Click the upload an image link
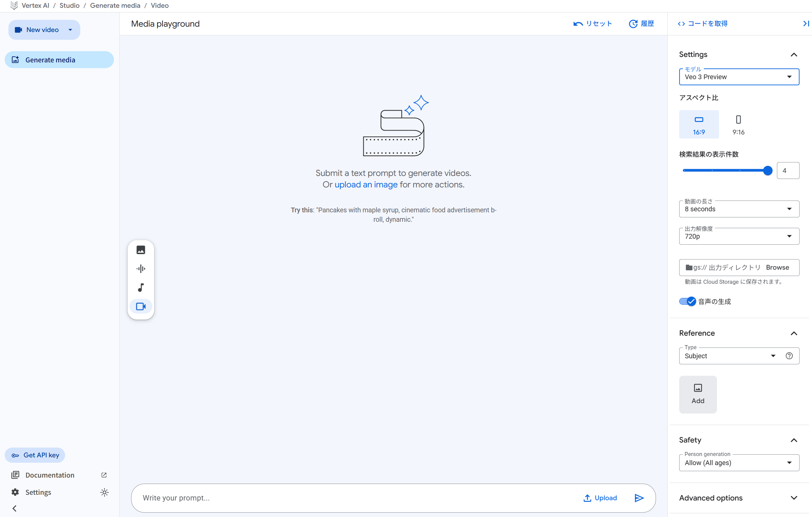This screenshot has height=517, width=812. pyautogui.click(x=366, y=184)
